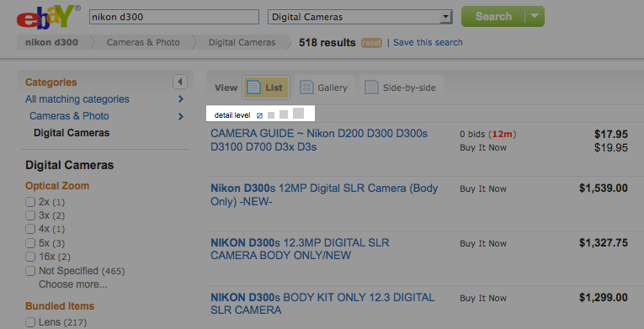Image resolution: width=644 pixels, height=329 pixels.
Task: Expand Cameras & Photo category chevron
Action: pyautogui.click(x=181, y=116)
